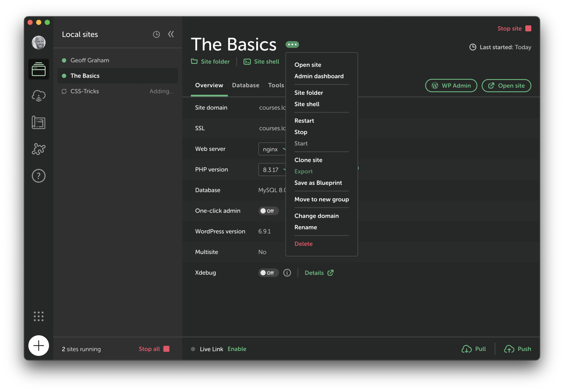
Task: Click the history clock icon beside Local sites
Action: click(156, 34)
